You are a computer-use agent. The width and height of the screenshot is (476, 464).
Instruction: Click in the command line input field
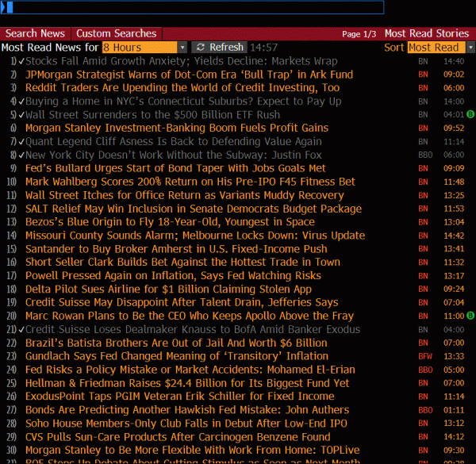point(193,7)
